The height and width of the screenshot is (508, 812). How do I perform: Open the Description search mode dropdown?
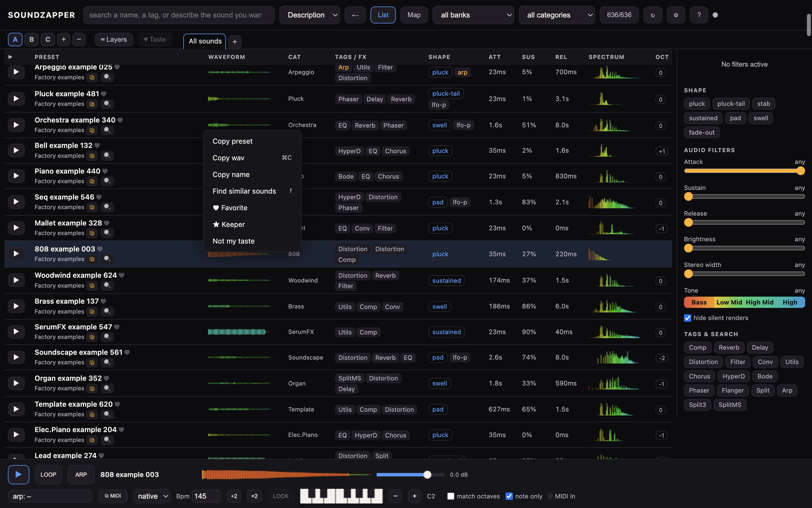pos(310,15)
